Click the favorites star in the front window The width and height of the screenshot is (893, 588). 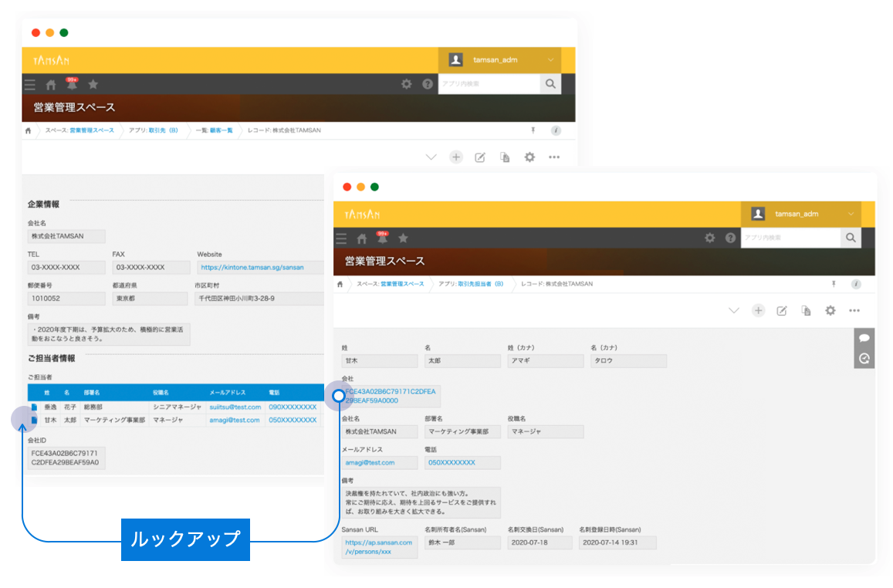[x=403, y=238]
